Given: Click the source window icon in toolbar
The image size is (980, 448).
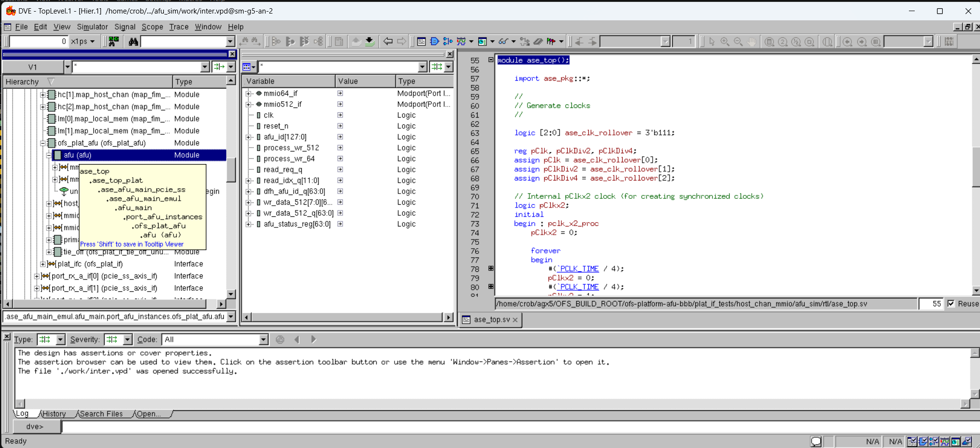Looking at the screenshot, I should (x=421, y=42).
